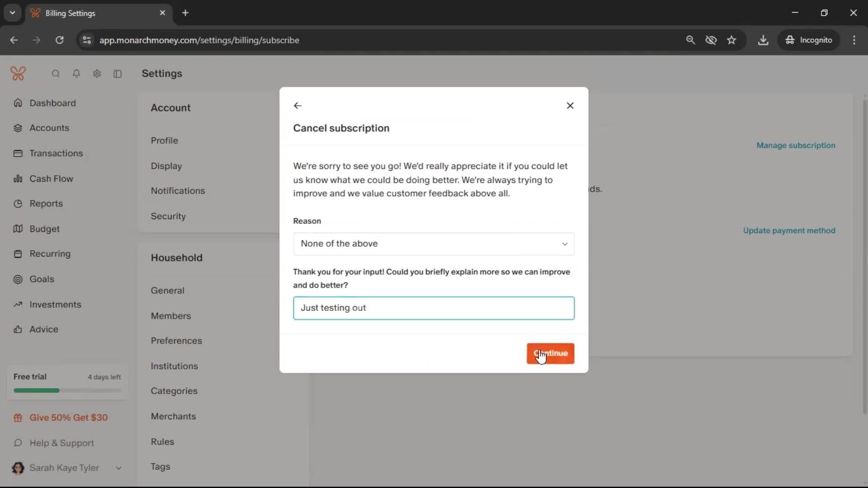
Task: Open the search magnifier in app header
Action: pos(56,74)
